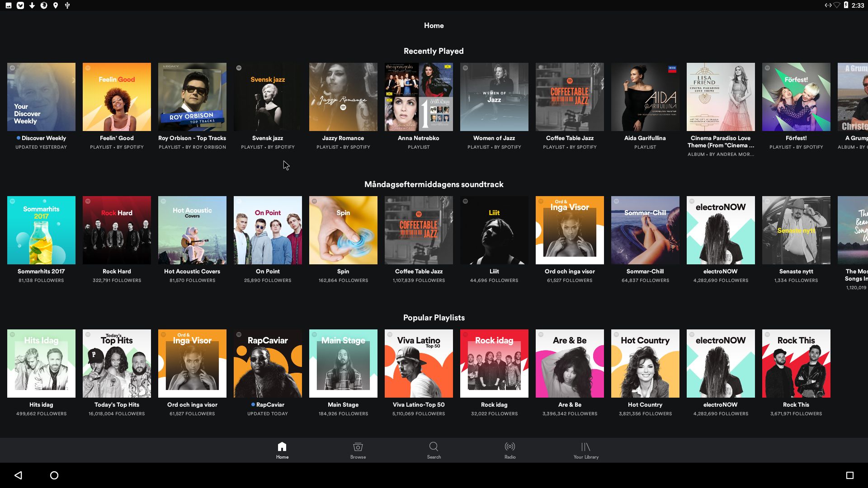Screen dimensions: 868x488
Task: Open Rock idag playlist cover
Action: (494, 363)
